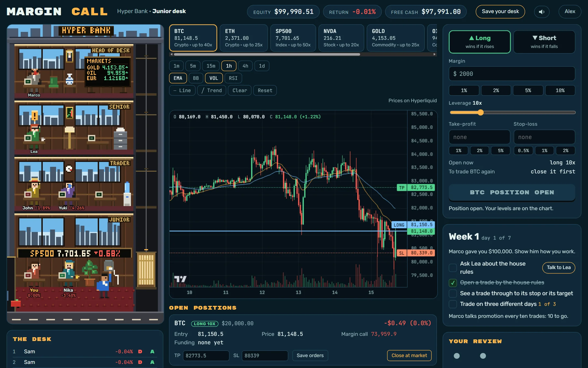Click the Marco character at head of desk
The width and height of the screenshot is (588, 368).
pyautogui.click(x=34, y=80)
